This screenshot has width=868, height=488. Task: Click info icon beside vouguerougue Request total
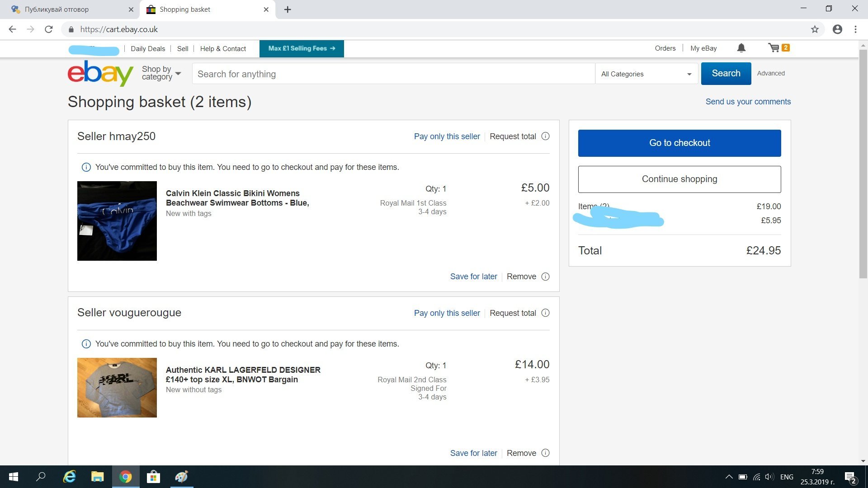545,313
